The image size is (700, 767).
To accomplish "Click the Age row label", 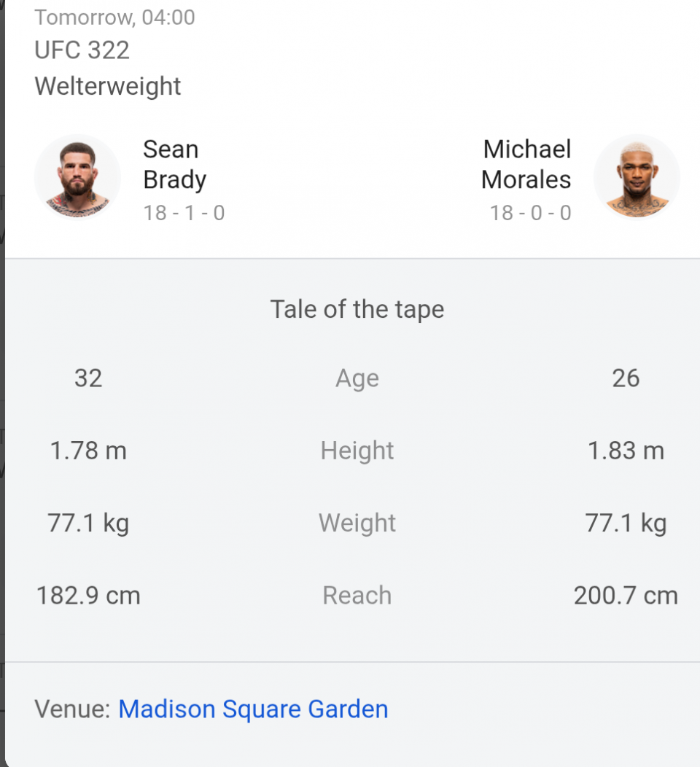I will point(357,378).
